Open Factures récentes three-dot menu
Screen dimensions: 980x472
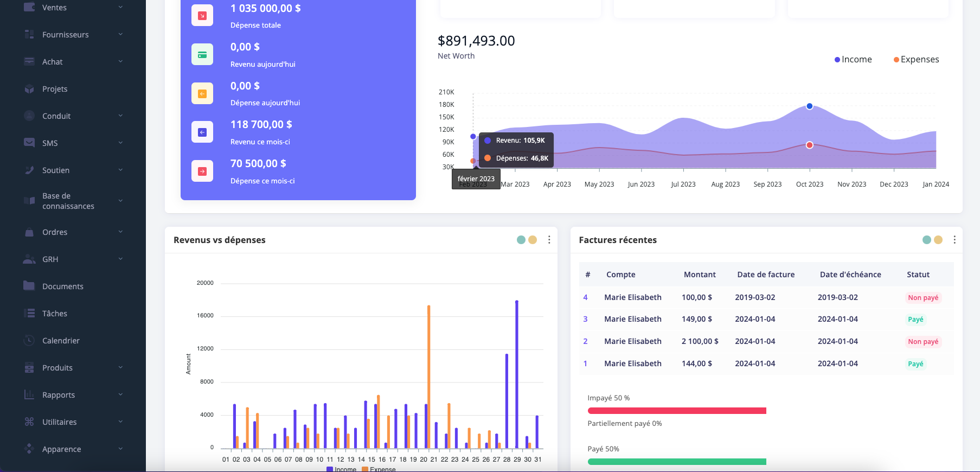(x=955, y=240)
